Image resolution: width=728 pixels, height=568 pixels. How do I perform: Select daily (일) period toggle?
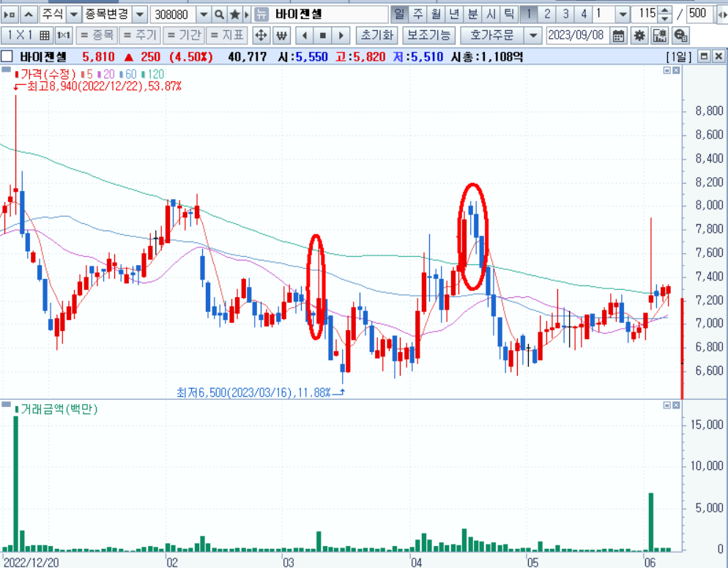[399, 15]
